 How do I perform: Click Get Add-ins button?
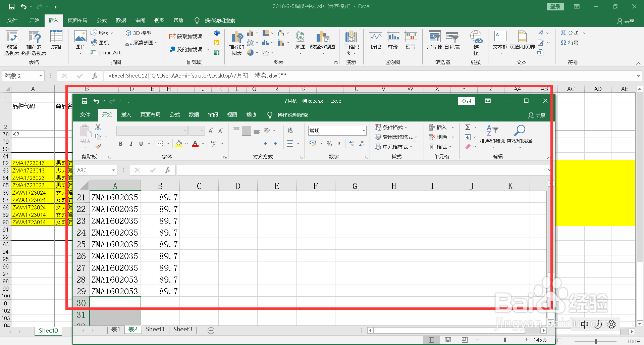coord(186,36)
